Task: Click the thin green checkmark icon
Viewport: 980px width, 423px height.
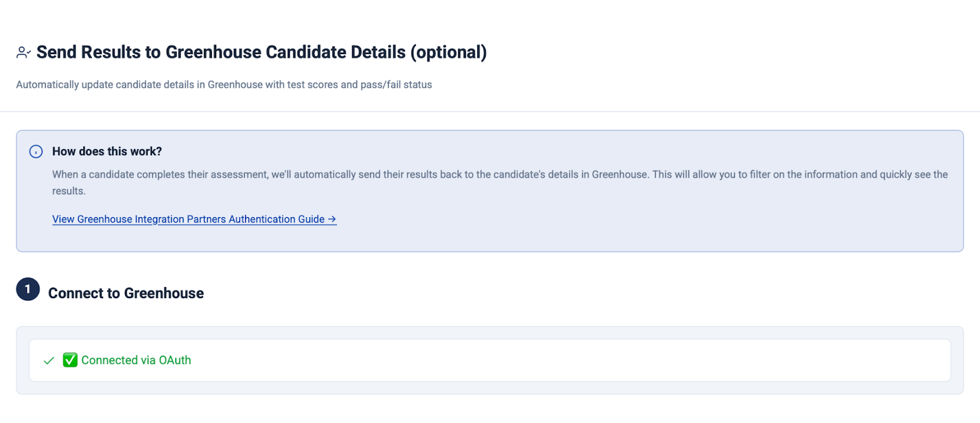Action: [x=49, y=360]
